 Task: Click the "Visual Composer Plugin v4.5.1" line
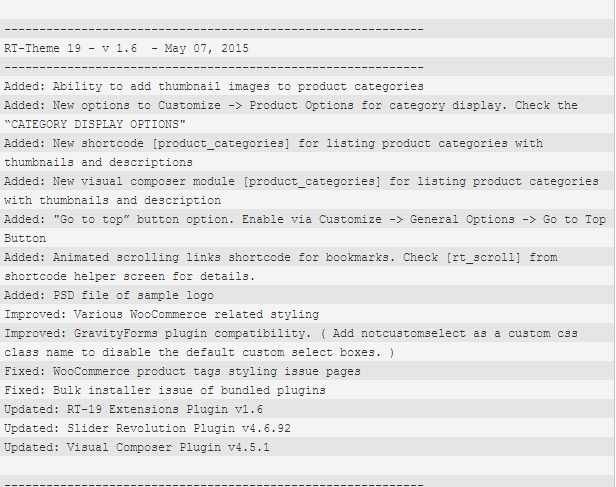coord(136,447)
